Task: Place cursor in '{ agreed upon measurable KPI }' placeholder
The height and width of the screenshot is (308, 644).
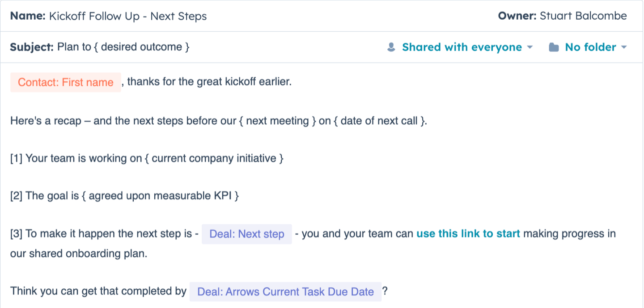Action: coord(160,196)
